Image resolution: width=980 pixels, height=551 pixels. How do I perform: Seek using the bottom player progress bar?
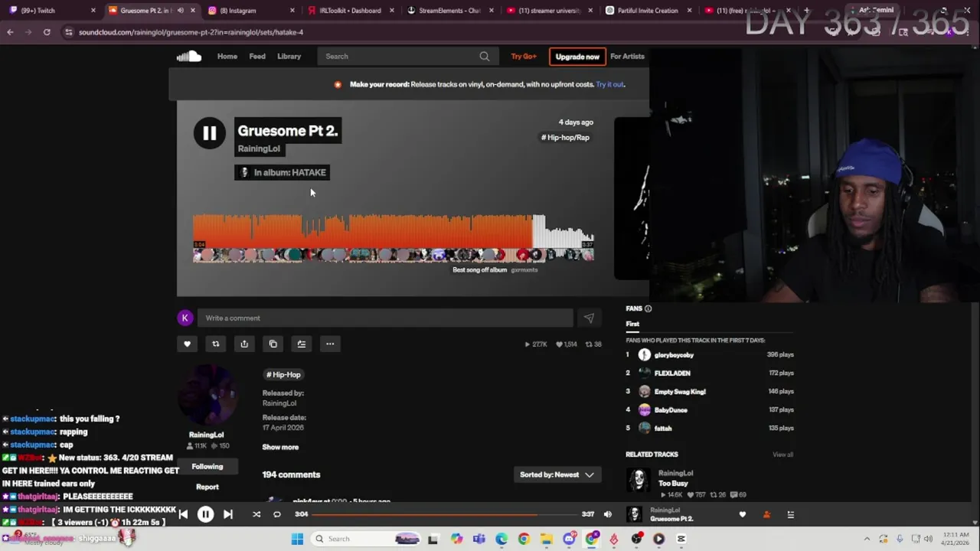[446, 514]
